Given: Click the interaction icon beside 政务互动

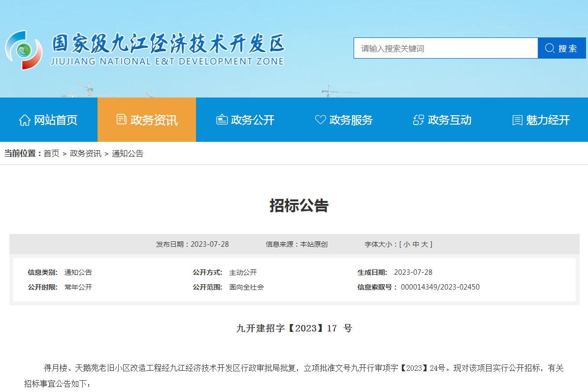Looking at the screenshot, I should (x=419, y=120).
